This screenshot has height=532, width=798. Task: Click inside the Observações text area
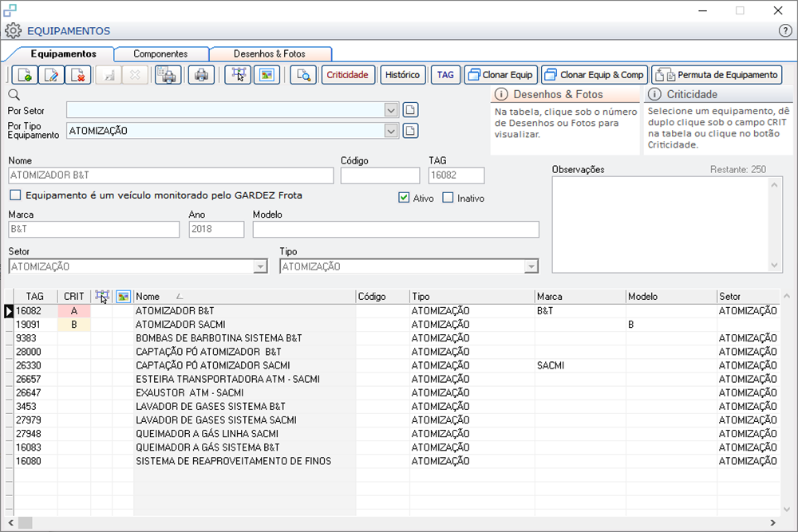click(661, 225)
